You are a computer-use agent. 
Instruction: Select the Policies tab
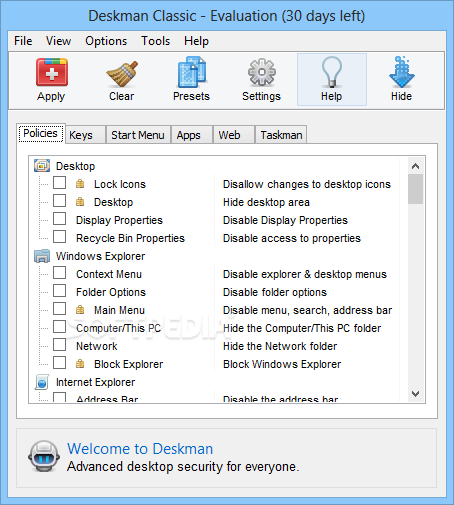tap(41, 133)
